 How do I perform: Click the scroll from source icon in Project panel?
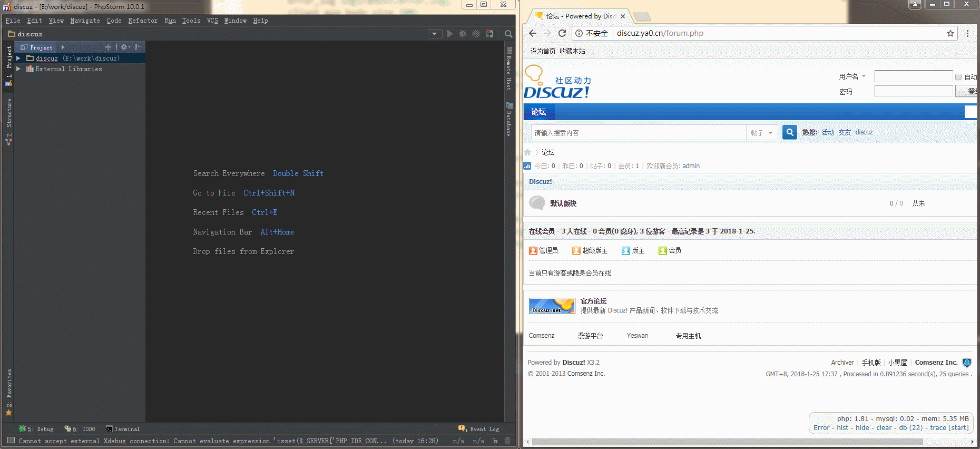point(109,47)
